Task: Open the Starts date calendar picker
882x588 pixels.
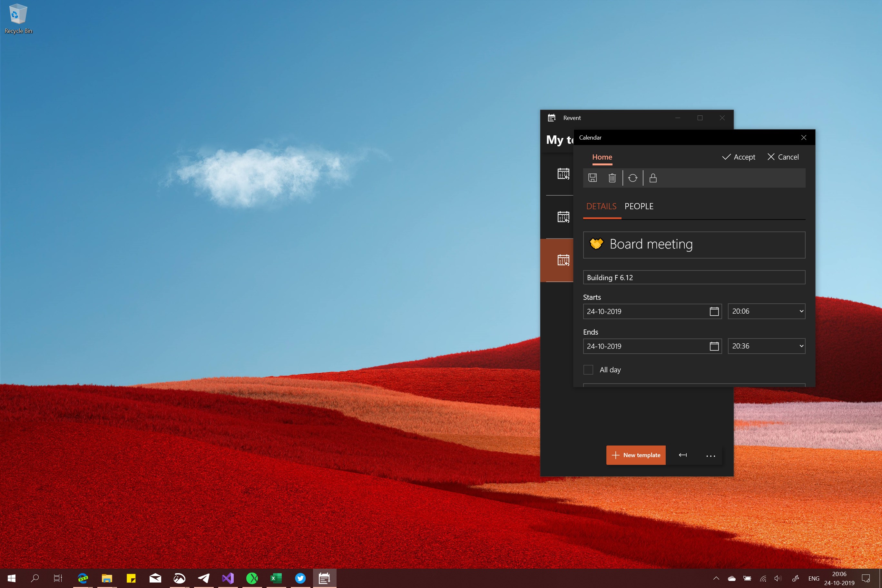Action: [x=714, y=311]
